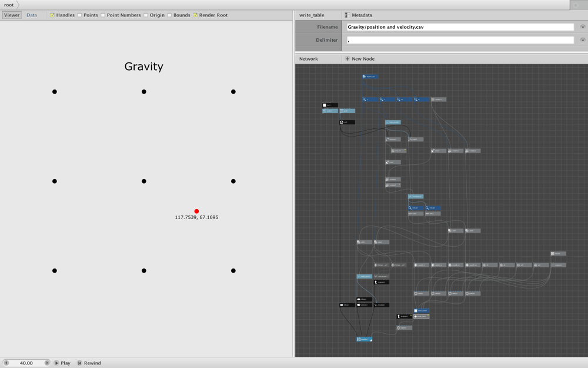Select the ellipse1 node at left

pyautogui.click(x=348, y=305)
